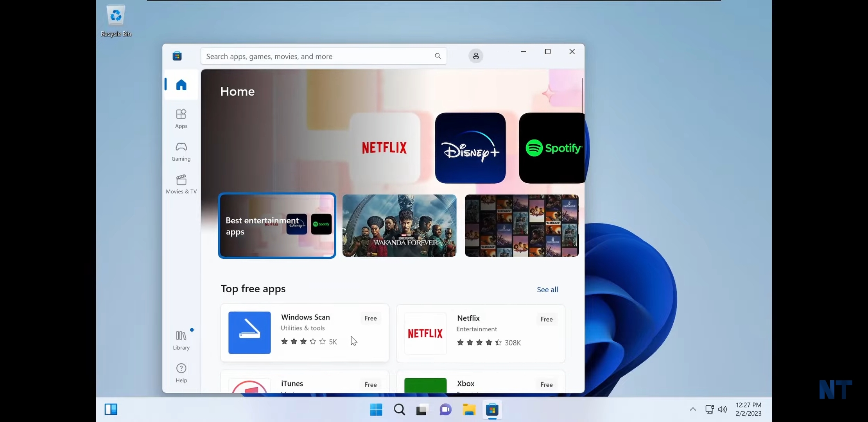The image size is (868, 422).
Task: Click in the search apps input field
Action: click(x=313, y=56)
